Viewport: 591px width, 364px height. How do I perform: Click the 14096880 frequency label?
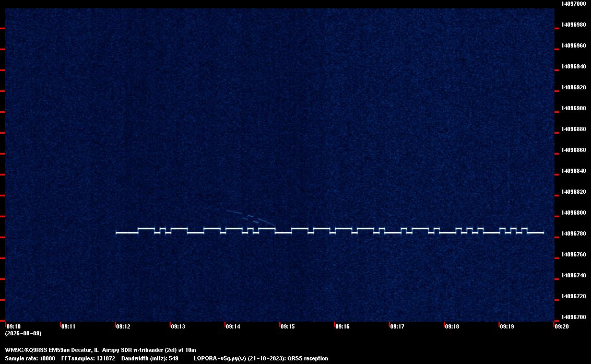[x=574, y=129]
